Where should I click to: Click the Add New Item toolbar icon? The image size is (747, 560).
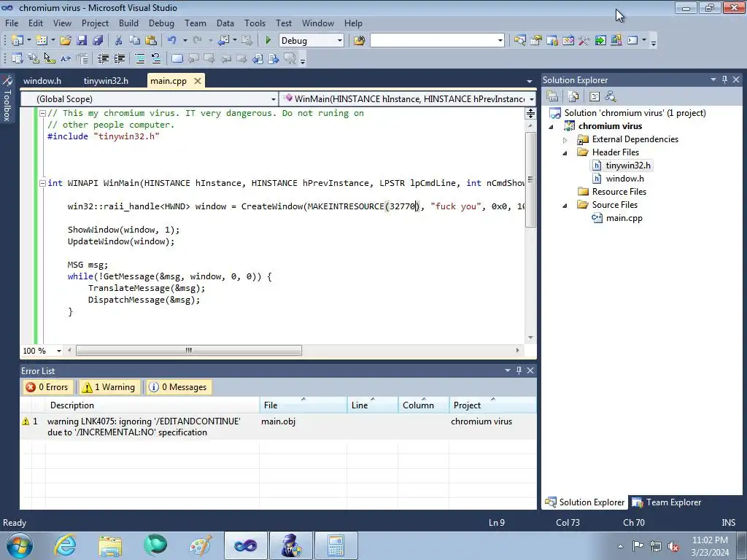click(42, 41)
